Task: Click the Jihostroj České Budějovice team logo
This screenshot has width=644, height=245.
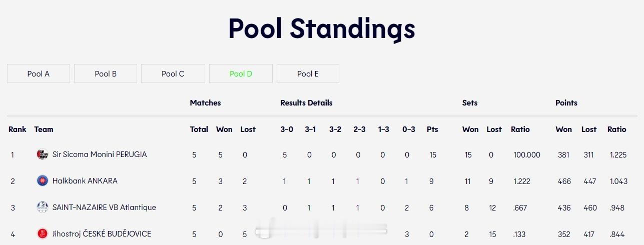Action: [43, 233]
